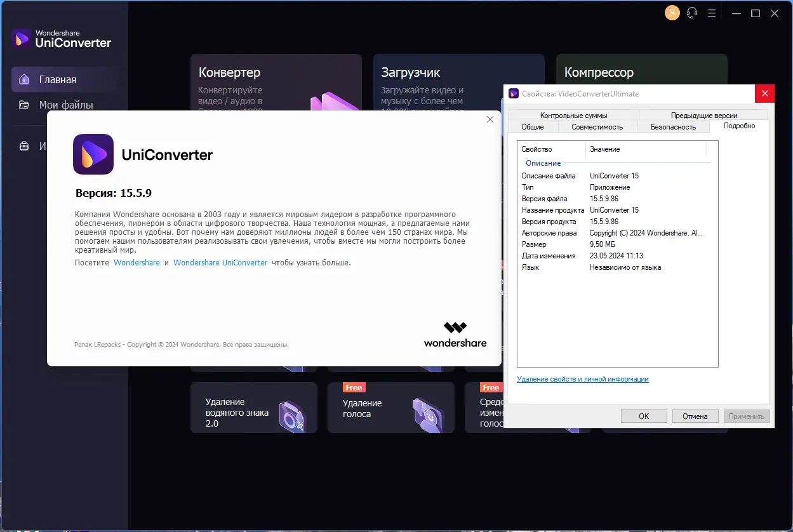The width and height of the screenshot is (793, 532).
Task: Select the Версия файла row
Action: coord(614,199)
